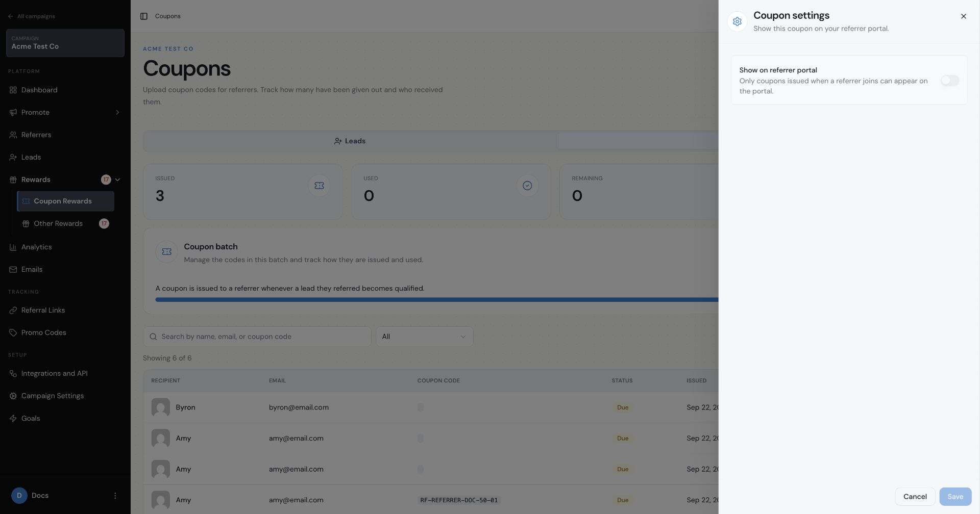Click the Emails envelope icon
The image size is (980, 514).
click(x=13, y=269)
